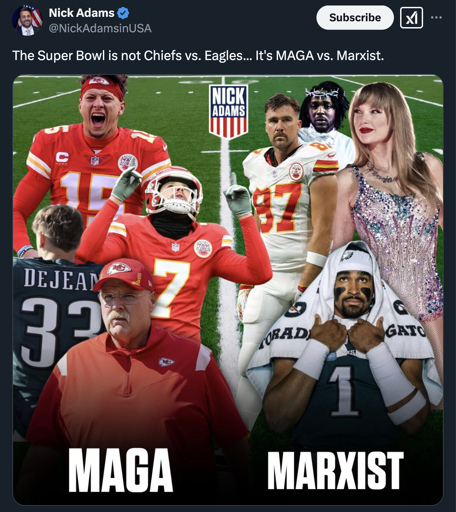Screen dimensions: 456x512
Task: Click the Nick Adams shield logo in image
Action: [x=228, y=111]
